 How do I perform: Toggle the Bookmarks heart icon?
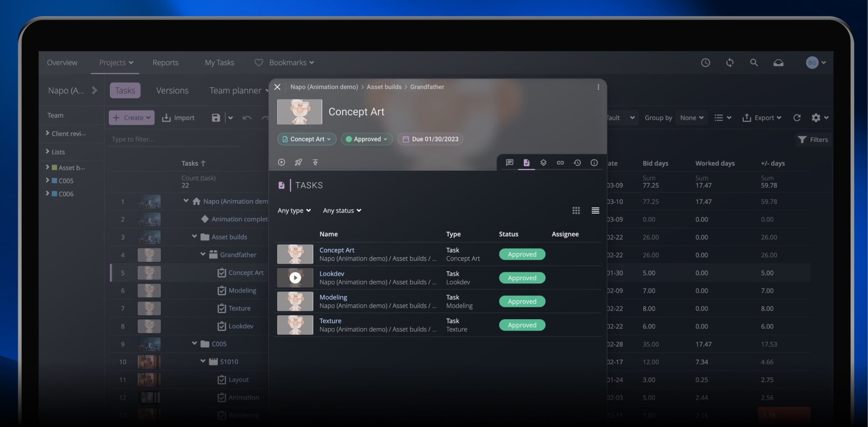[259, 62]
